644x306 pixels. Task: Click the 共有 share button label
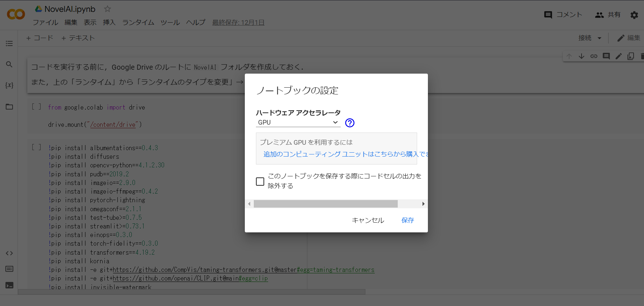point(614,15)
